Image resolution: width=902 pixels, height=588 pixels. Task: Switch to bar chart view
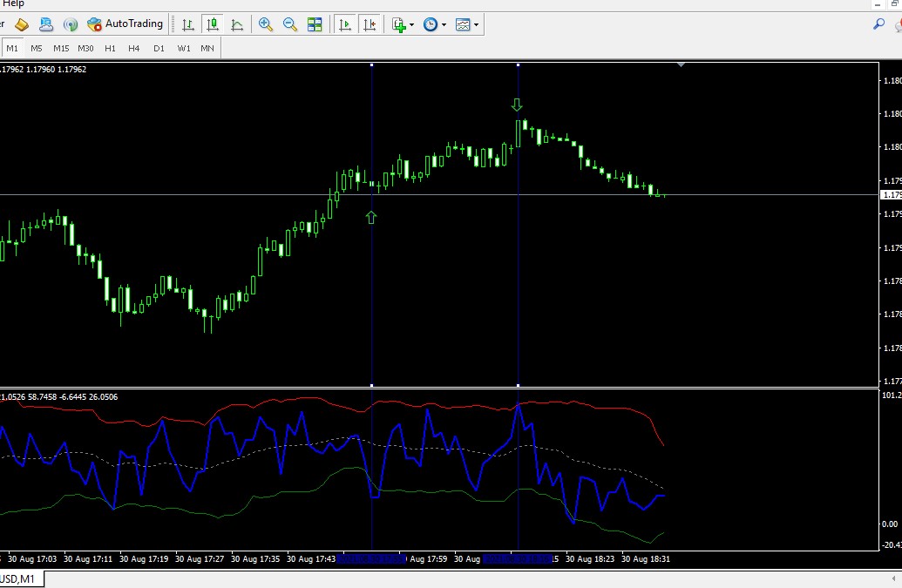click(187, 24)
